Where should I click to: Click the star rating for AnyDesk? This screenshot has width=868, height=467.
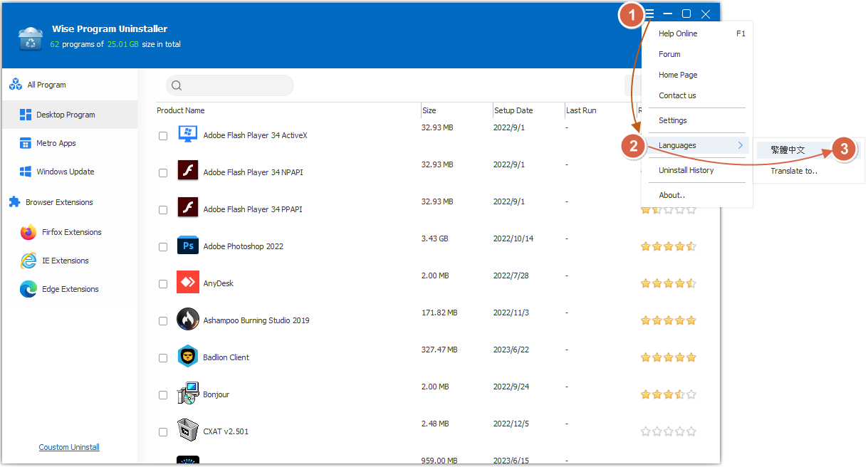668,283
